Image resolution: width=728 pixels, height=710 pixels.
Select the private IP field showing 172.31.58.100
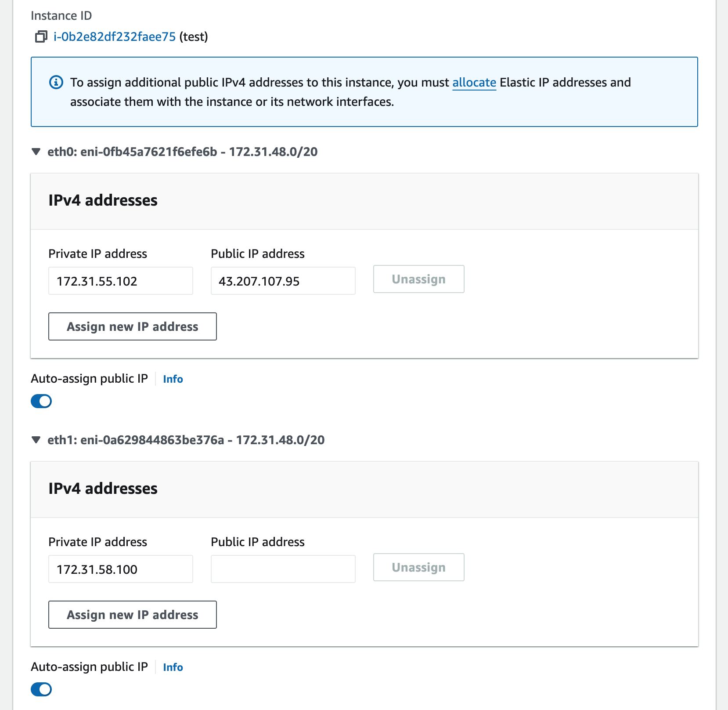pos(120,569)
